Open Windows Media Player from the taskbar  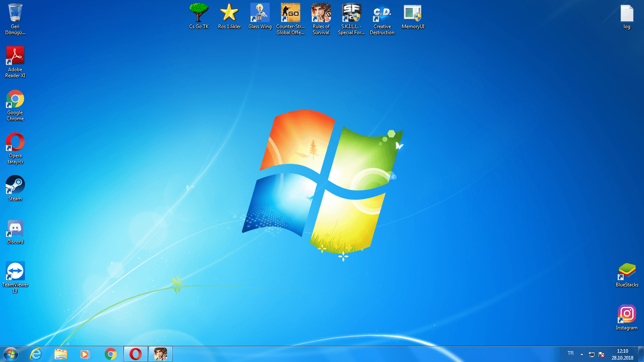click(x=85, y=354)
